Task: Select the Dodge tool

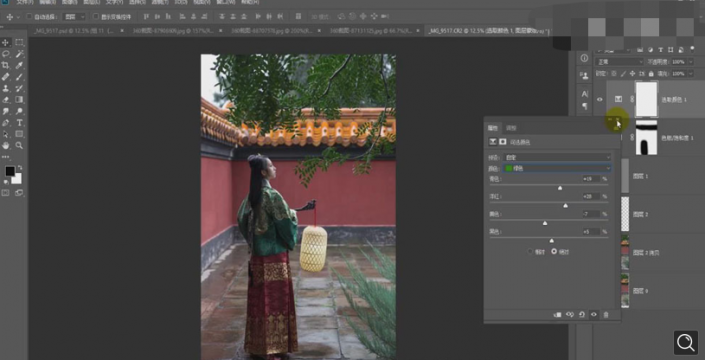Action: (x=19, y=111)
